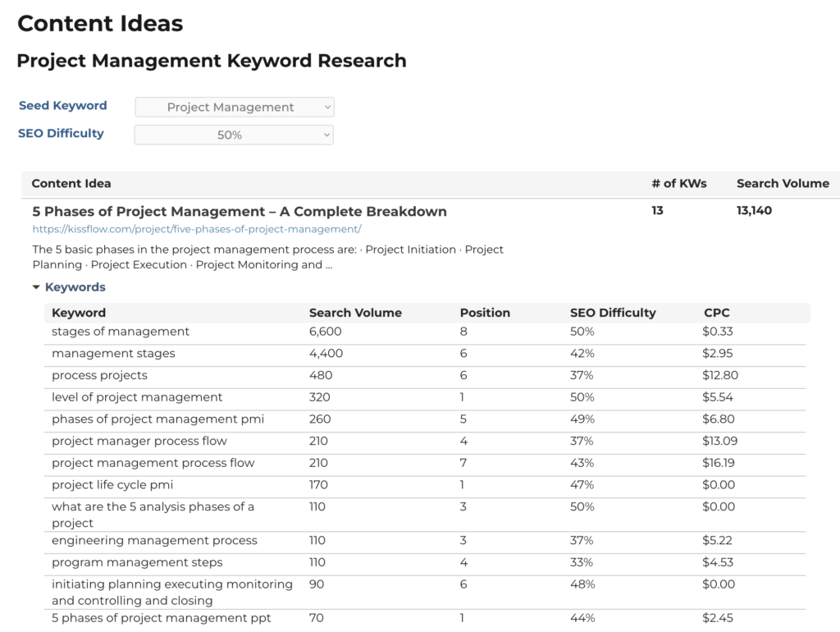Click the # of KWs column header
This screenshot has width=840, height=632.
click(678, 183)
